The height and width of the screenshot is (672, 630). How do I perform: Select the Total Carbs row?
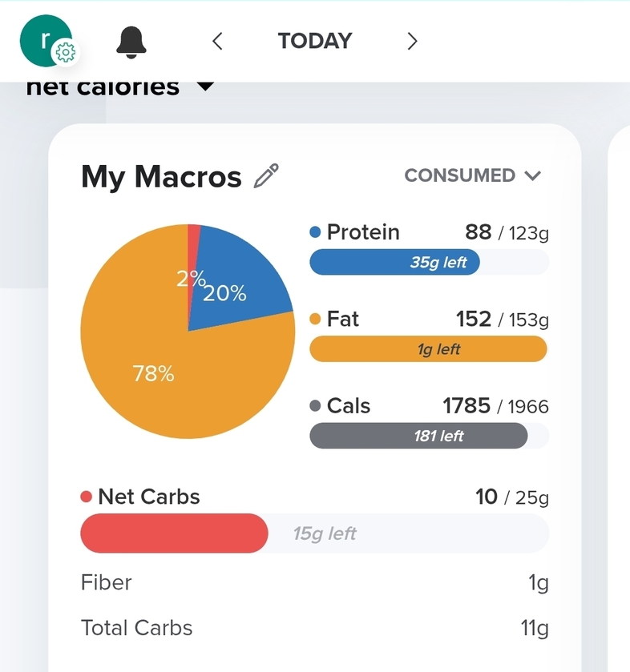314,628
